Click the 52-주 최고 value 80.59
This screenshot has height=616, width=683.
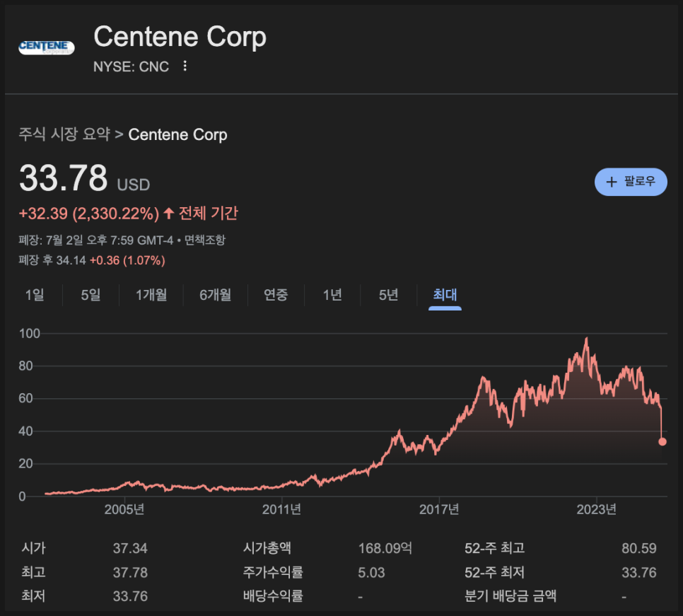pos(639,548)
